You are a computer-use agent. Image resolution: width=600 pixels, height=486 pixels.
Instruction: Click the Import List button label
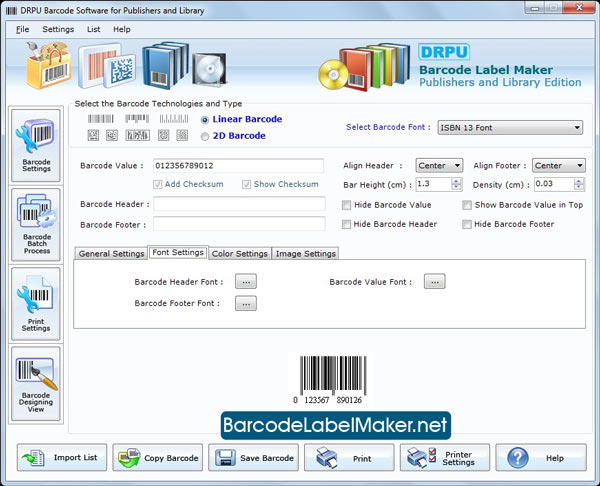click(75, 458)
